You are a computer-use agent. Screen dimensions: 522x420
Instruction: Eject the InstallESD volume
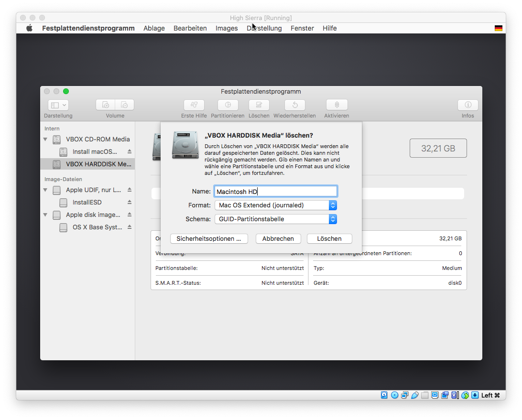point(129,202)
